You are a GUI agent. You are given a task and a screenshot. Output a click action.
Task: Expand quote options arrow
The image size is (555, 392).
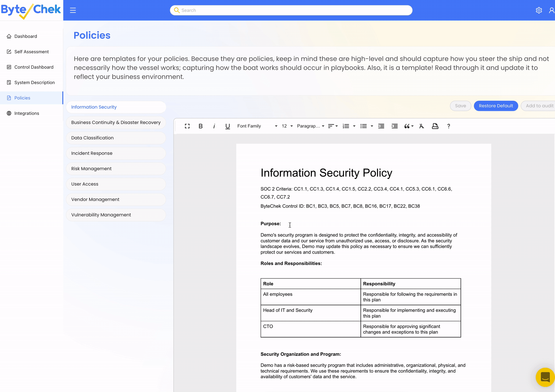click(412, 126)
